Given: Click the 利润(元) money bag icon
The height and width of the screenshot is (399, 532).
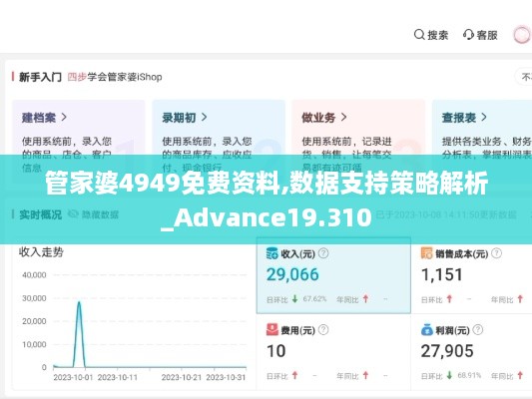Looking at the screenshot, I should [x=427, y=330].
